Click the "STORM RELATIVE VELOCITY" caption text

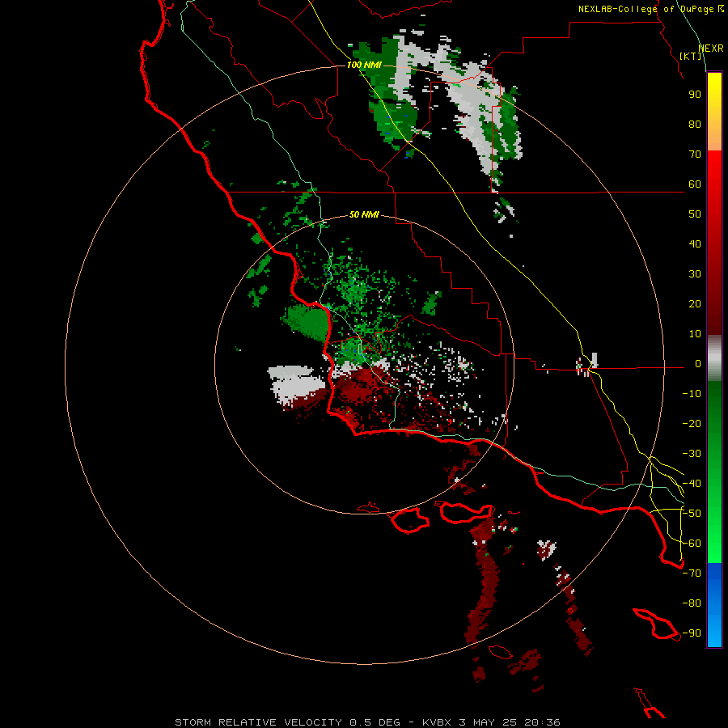258,722
